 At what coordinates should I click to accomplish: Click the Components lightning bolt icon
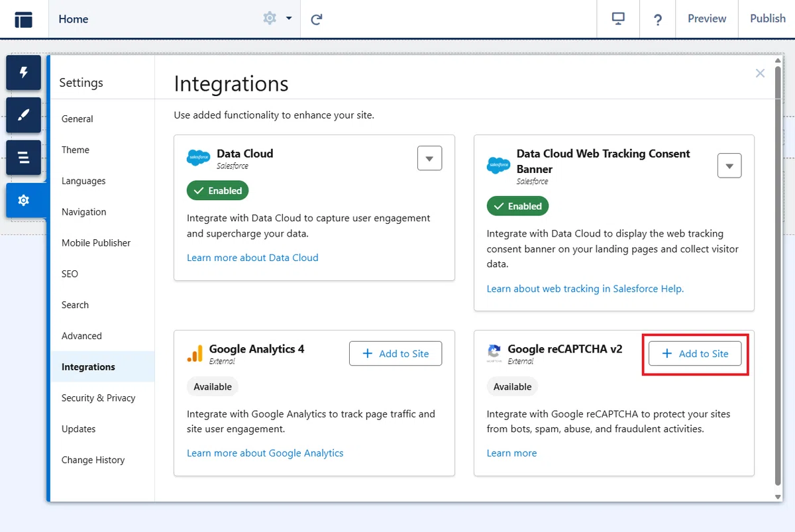click(24, 73)
